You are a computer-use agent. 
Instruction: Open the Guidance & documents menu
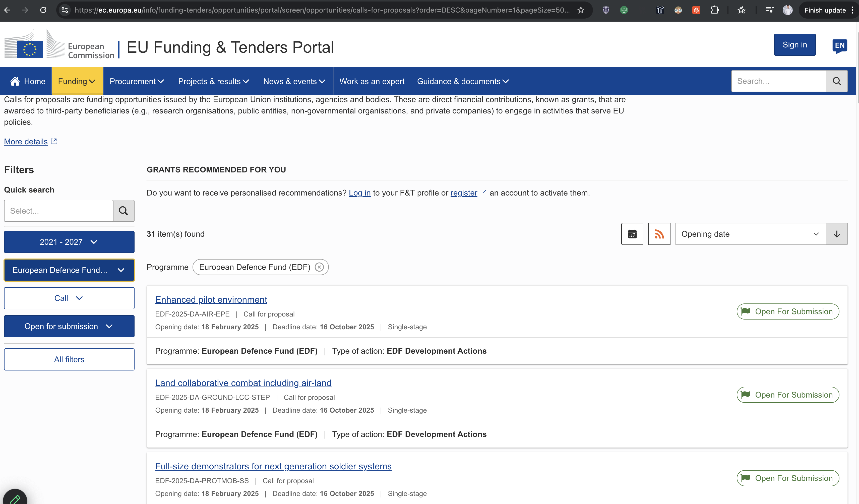pos(463,81)
